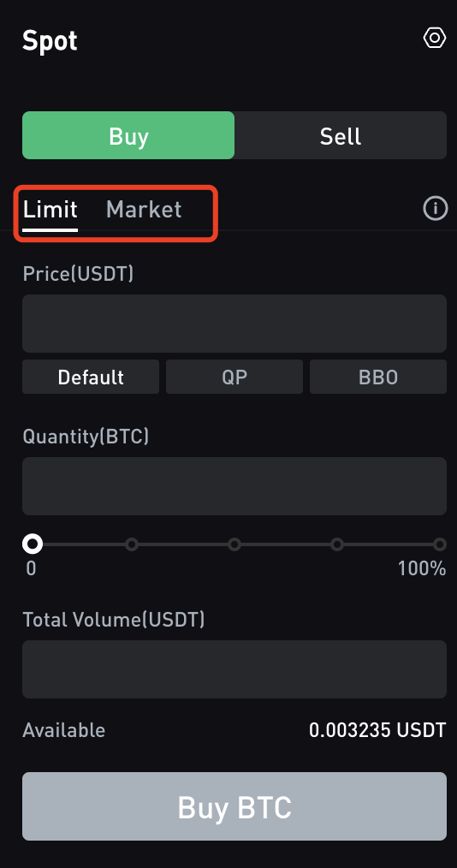The height and width of the screenshot is (868, 457).
Task: Set the slider to the second marker
Action: (131, 544)
